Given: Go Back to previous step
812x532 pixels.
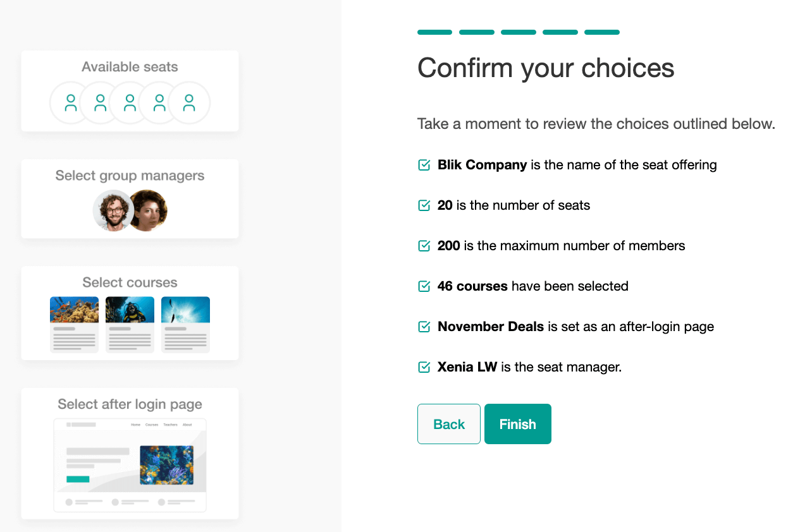Looking at the screenshot, I should click(x=449, y=424).
